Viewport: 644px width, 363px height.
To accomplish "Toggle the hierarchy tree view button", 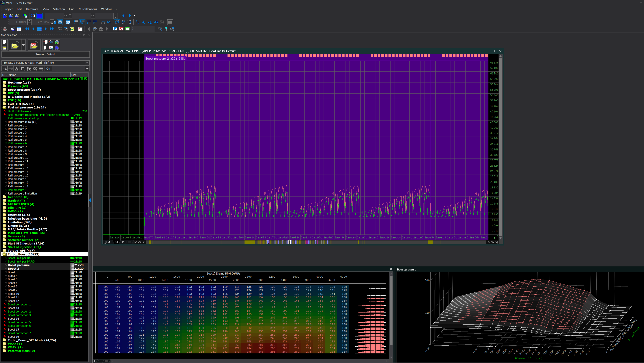I will pos(60,29).
